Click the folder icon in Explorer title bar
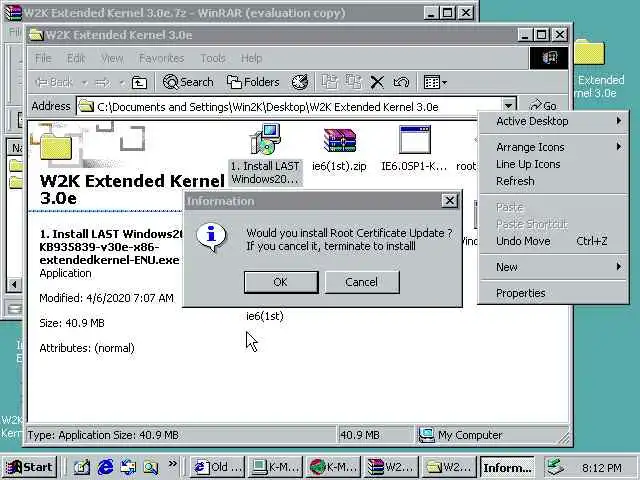This screenshot has width=640, height=480. (36, 35)
